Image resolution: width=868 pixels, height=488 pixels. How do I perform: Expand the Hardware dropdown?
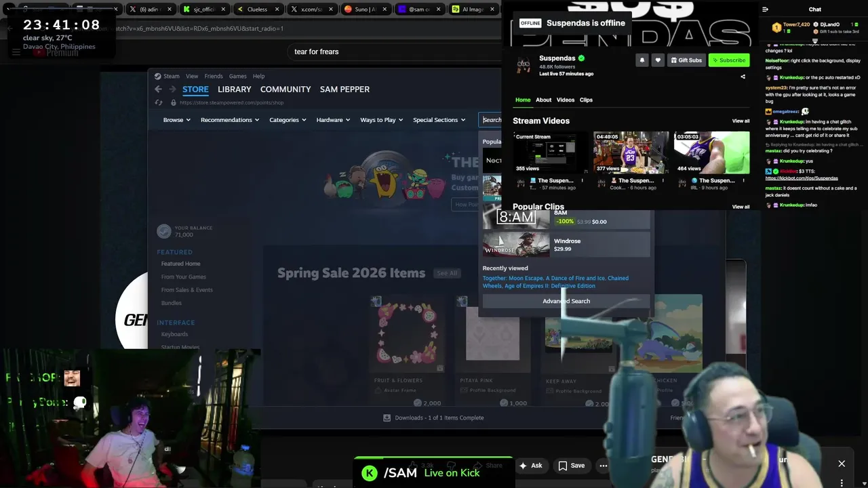pos(333,120)
